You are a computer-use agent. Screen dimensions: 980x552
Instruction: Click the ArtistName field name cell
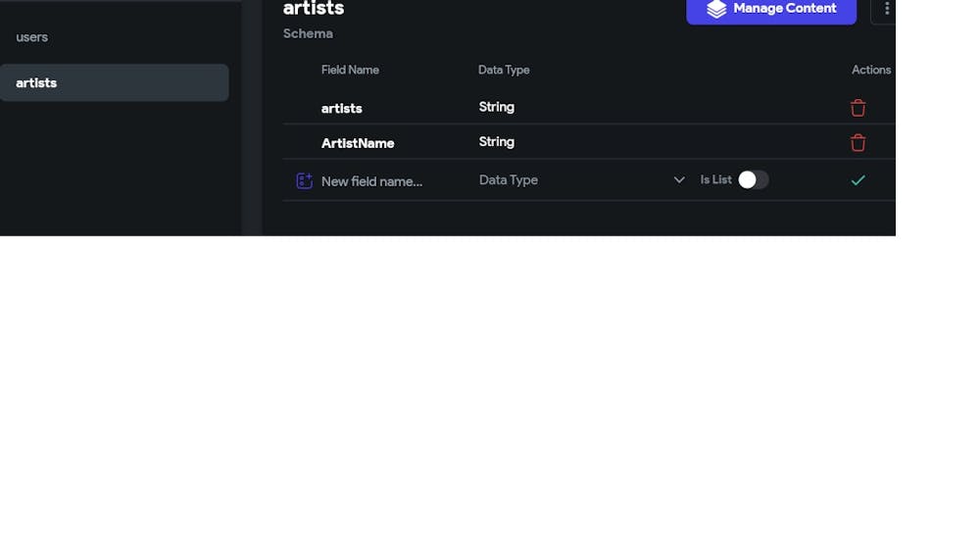pyautogui.click(x=358, y=143)
